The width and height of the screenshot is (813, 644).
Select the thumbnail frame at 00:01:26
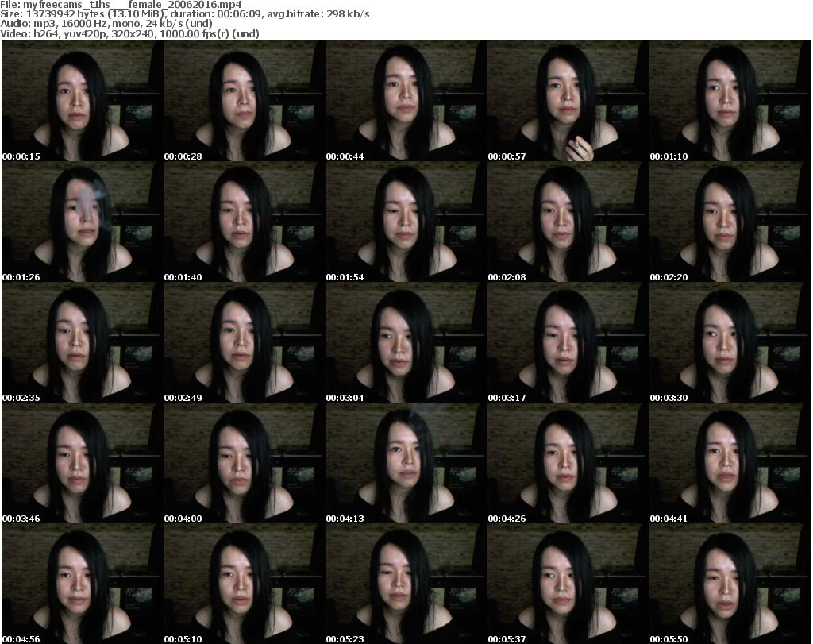[x=83, y=222]
